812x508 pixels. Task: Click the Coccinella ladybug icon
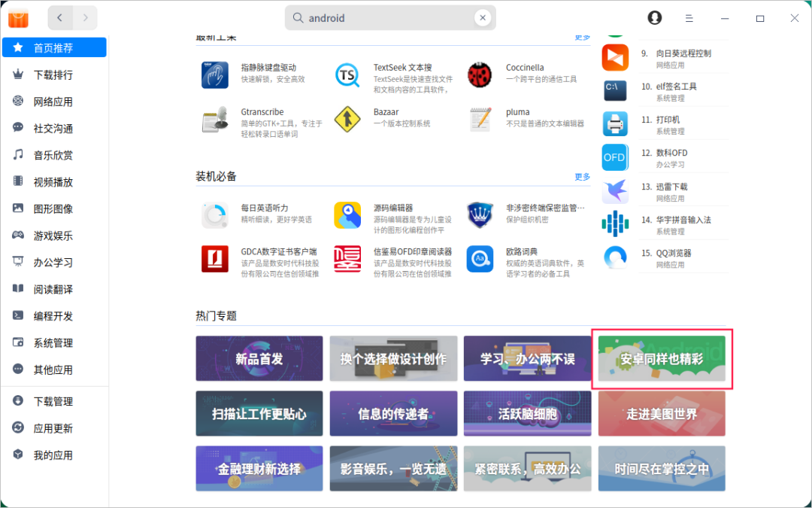(x=480, y=75)
